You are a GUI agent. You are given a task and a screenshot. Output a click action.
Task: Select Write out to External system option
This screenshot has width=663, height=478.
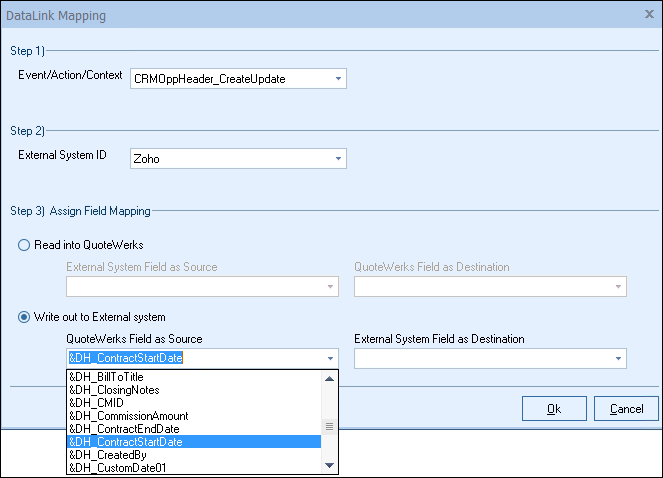(24, 317)
